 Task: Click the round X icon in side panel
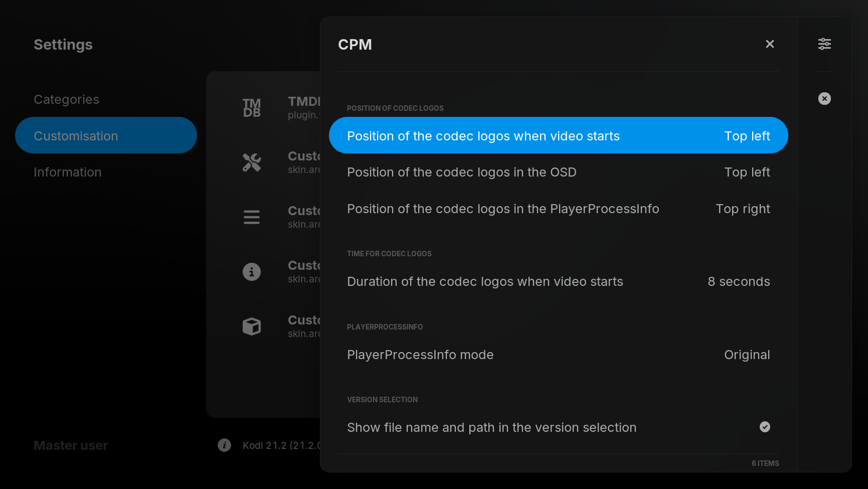[x=824, y=99]
